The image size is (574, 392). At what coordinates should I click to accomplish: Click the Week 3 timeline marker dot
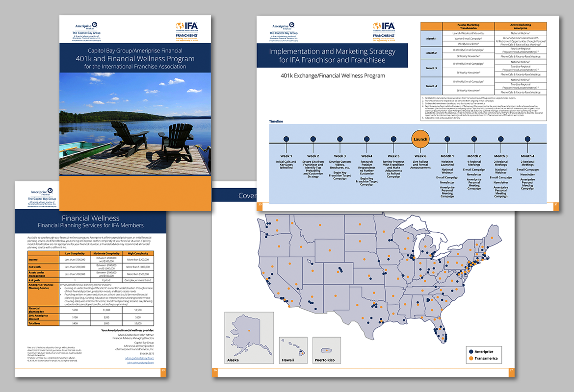[x=340, y=139]
